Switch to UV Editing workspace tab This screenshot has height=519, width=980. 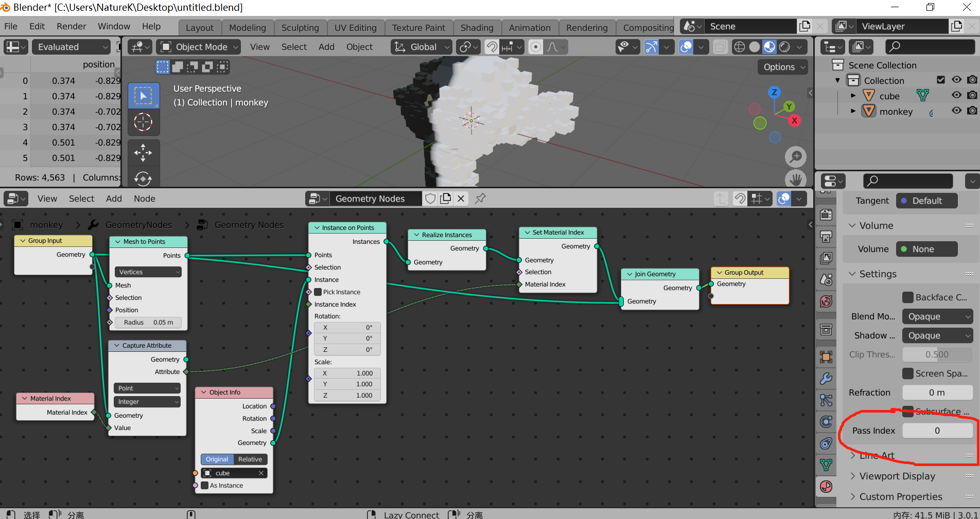pos(355,28)
